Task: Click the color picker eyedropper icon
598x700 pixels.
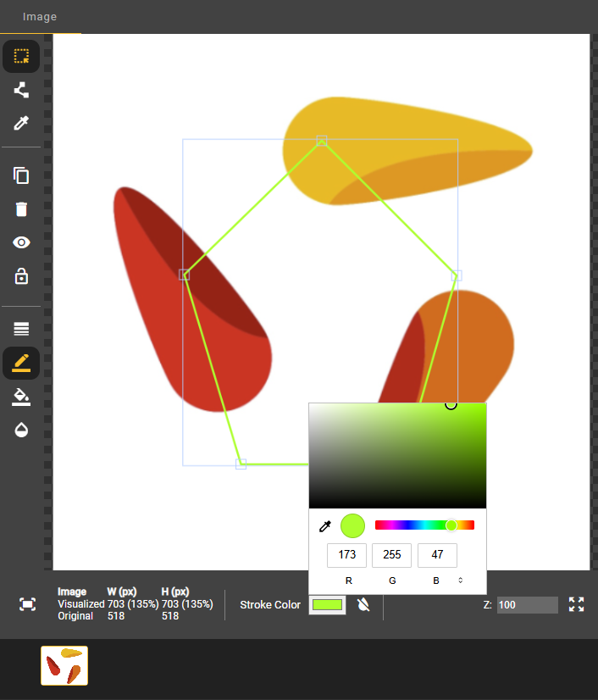Action: point(325,526)
